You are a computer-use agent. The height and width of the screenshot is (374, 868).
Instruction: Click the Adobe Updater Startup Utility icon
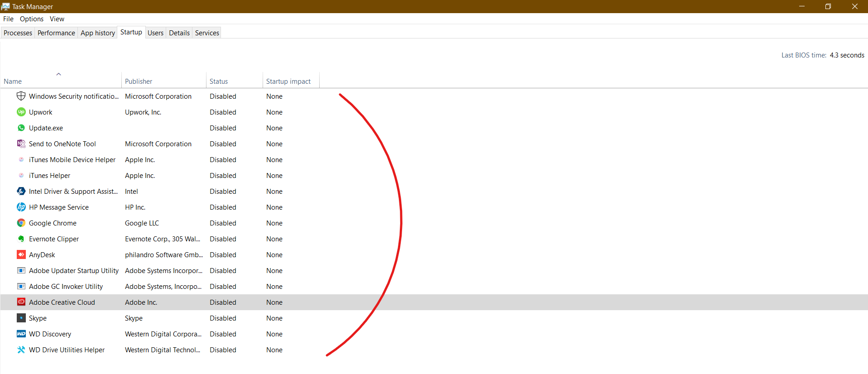21,270
